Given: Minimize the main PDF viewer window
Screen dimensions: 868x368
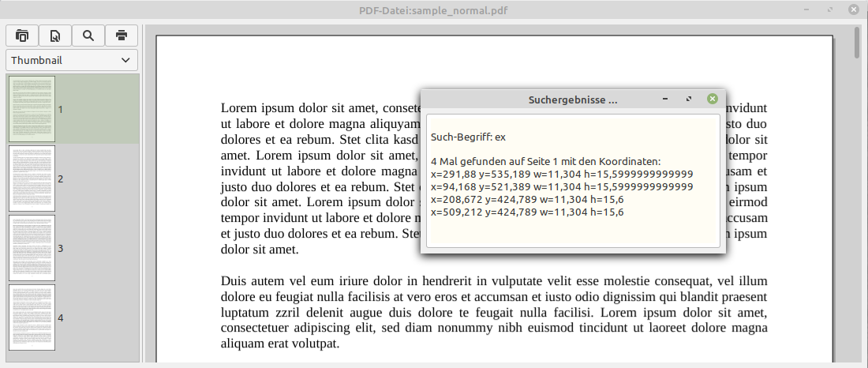Looking at the screenshot, I should pos(806,9).
